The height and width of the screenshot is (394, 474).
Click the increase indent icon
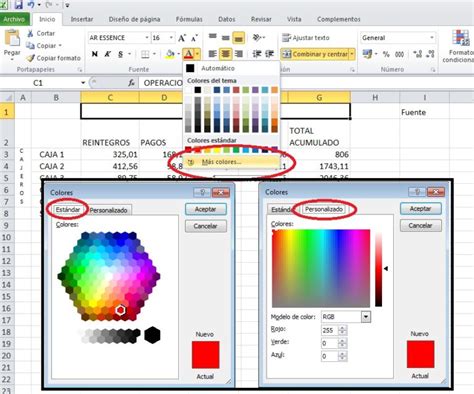tap(269, 54)
